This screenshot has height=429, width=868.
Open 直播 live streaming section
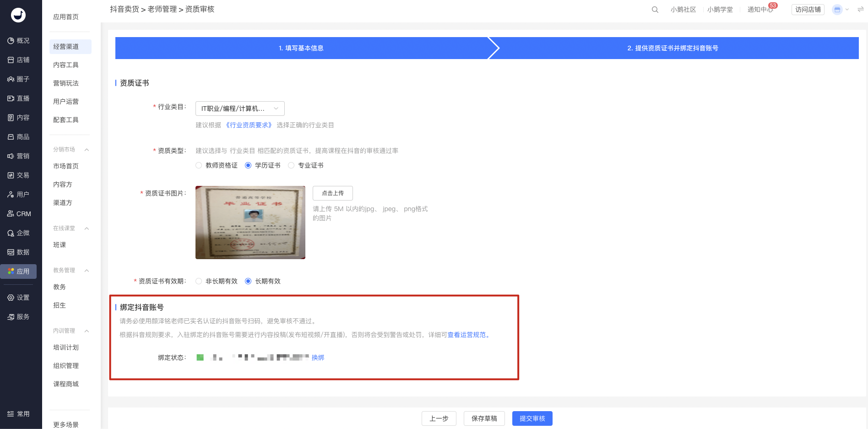[18, 98]
